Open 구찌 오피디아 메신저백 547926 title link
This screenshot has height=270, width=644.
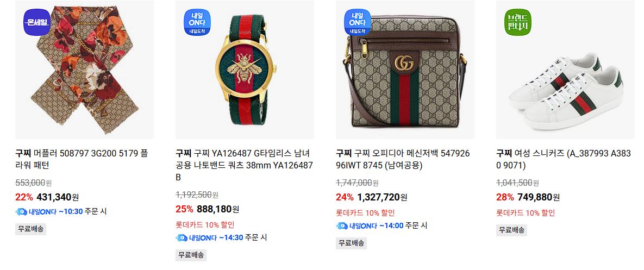403,160
